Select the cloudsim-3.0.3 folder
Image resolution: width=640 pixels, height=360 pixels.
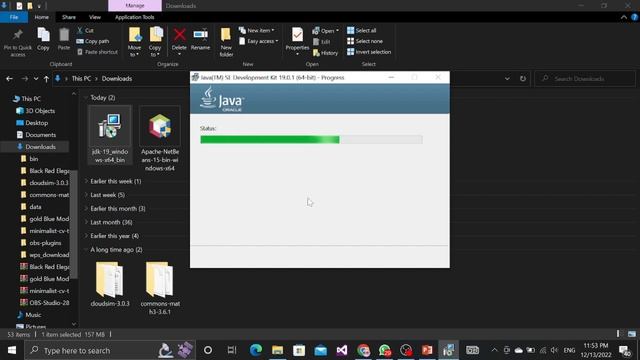tap(110, 283)
